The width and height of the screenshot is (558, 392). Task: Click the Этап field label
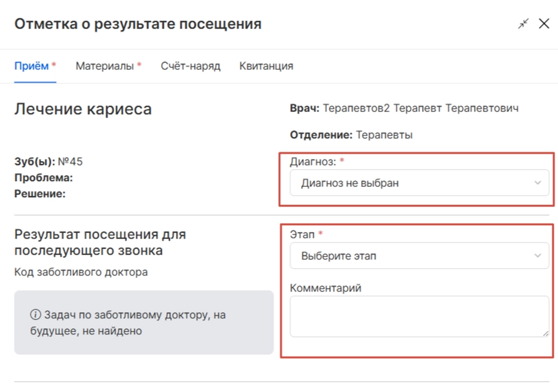coord(302,234)
